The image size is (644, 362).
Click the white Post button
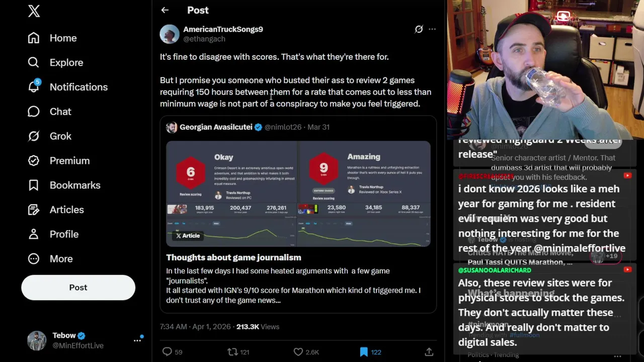pos(78,288)
